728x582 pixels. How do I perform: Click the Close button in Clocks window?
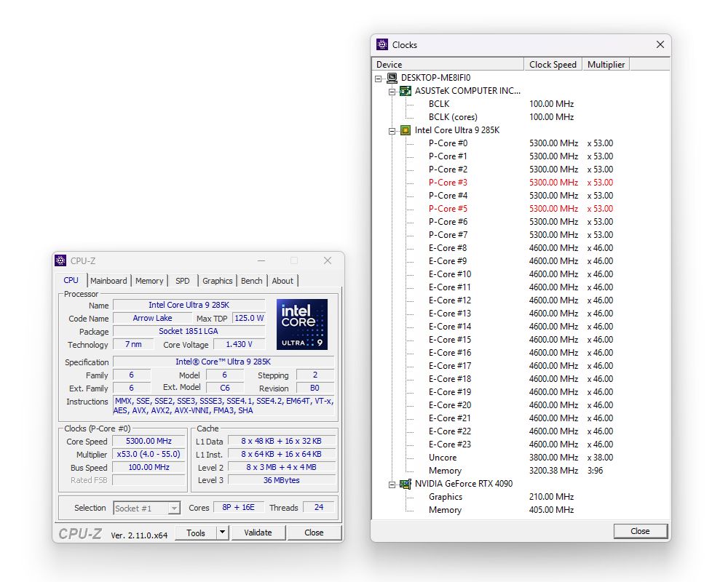coord(640,531)
